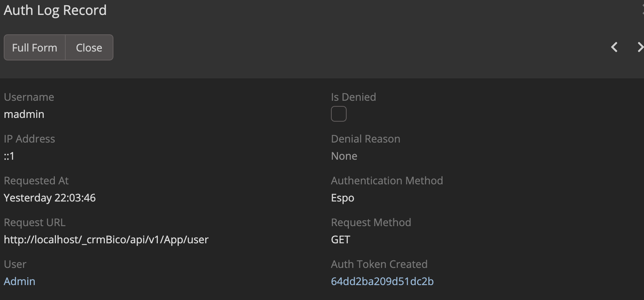Click the Requested At timestamp value
This screenshot has width=644, height=300.
(50, 197)
